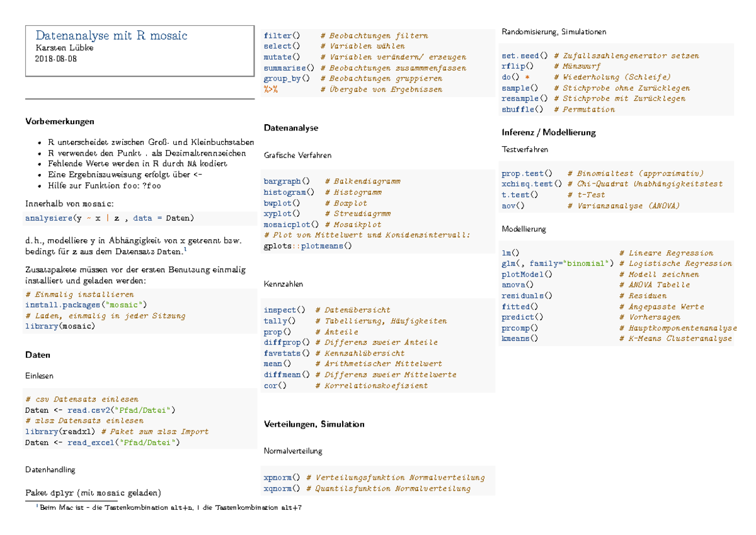The height and width of the screenshot is (535, 756).
Task: Select the xchisq.test() chi-squared entry
Action: 529,184
